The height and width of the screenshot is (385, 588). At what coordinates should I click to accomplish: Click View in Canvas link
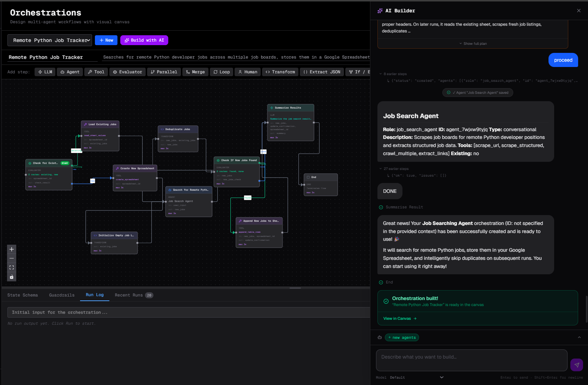click(400, 318)
